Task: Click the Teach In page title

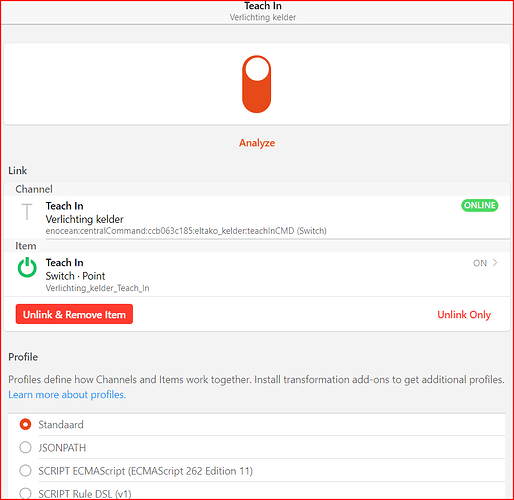Action: click(x=263, y=6)
